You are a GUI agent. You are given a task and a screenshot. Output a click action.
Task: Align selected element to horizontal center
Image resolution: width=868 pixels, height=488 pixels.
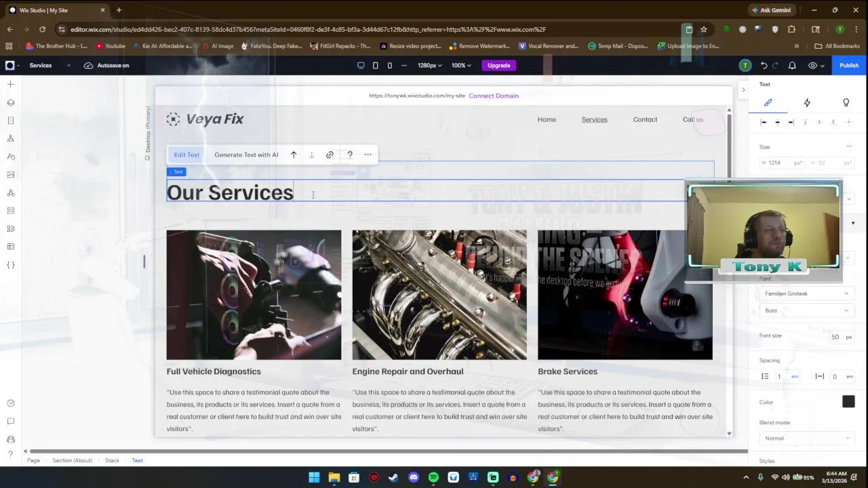[x=777, y=122]
